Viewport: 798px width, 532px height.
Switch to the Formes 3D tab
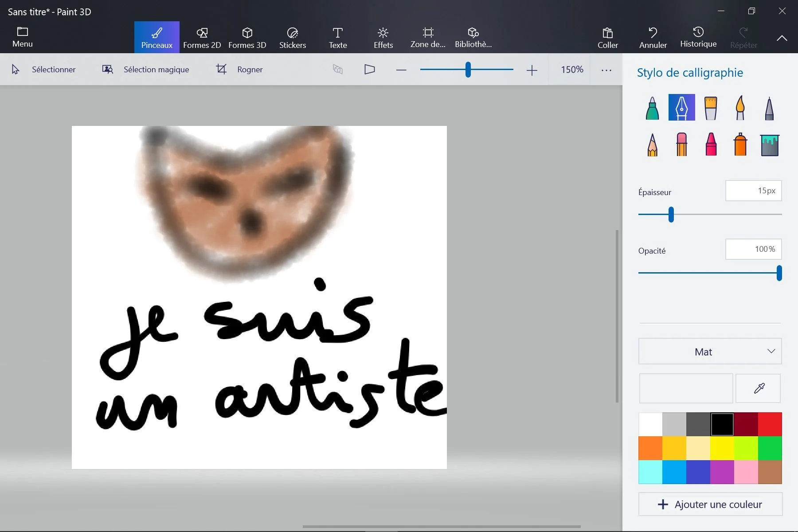(x=247, y=38)
